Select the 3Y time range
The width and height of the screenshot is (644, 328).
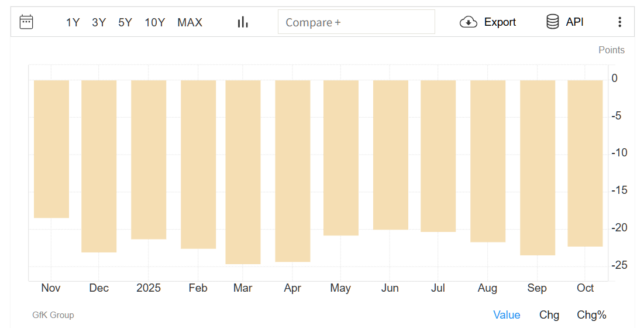pyautogui.click(x=99, y=22)
